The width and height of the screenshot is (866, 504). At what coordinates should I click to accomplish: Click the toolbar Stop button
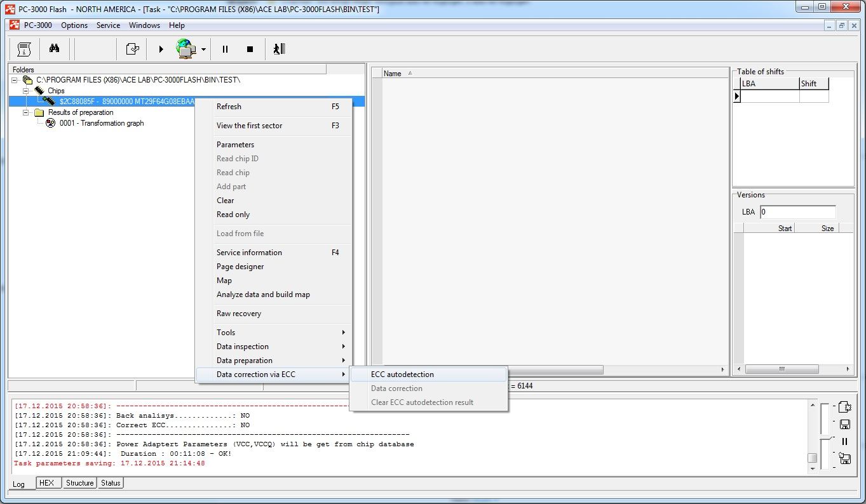[x=250, y=49]
